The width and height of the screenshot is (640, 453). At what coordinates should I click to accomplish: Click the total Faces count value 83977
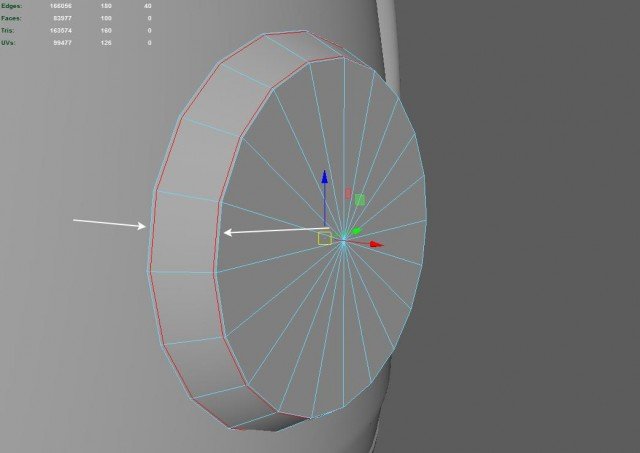62,17
